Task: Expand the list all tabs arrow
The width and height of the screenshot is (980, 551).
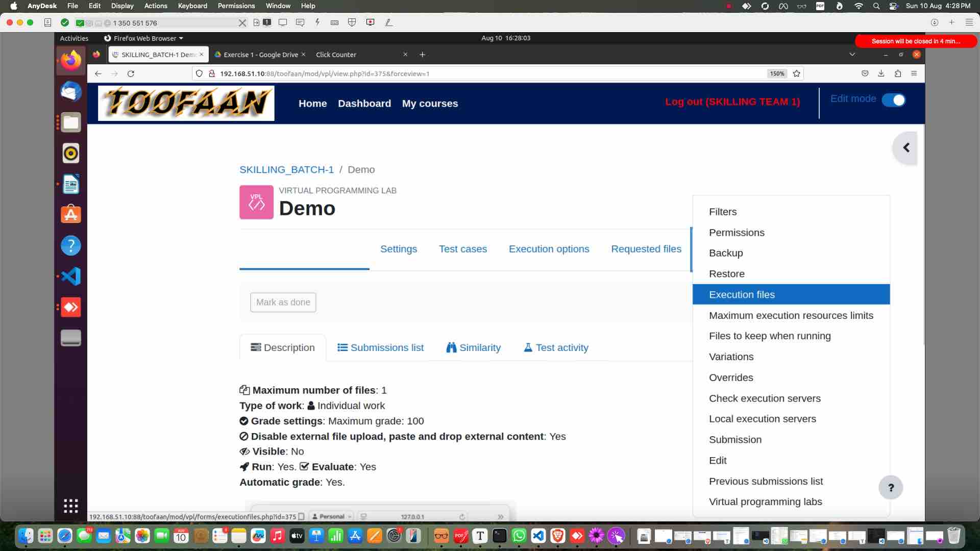Action: (x=852, y=55)
